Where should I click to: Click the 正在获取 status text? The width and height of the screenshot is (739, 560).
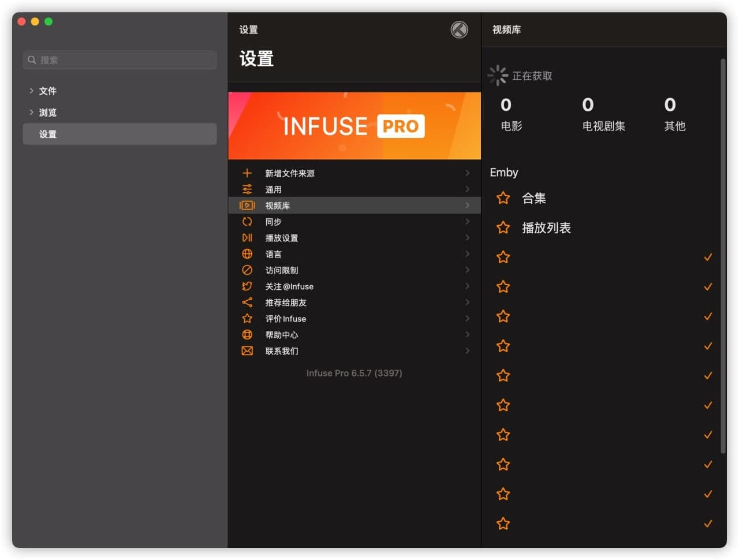click(532, 76)
